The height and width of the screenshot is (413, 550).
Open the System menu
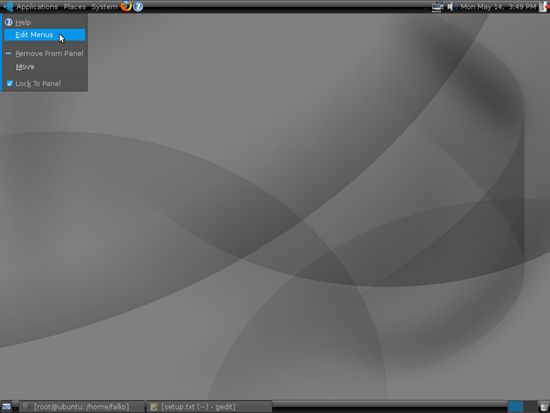tap(104, 7)
